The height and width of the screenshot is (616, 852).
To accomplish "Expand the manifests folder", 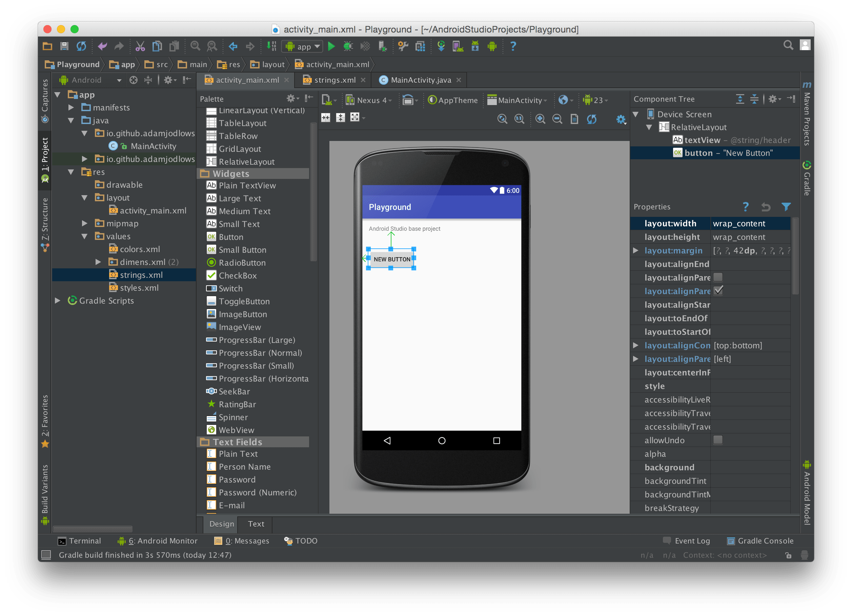I will [x=71, y=107].
